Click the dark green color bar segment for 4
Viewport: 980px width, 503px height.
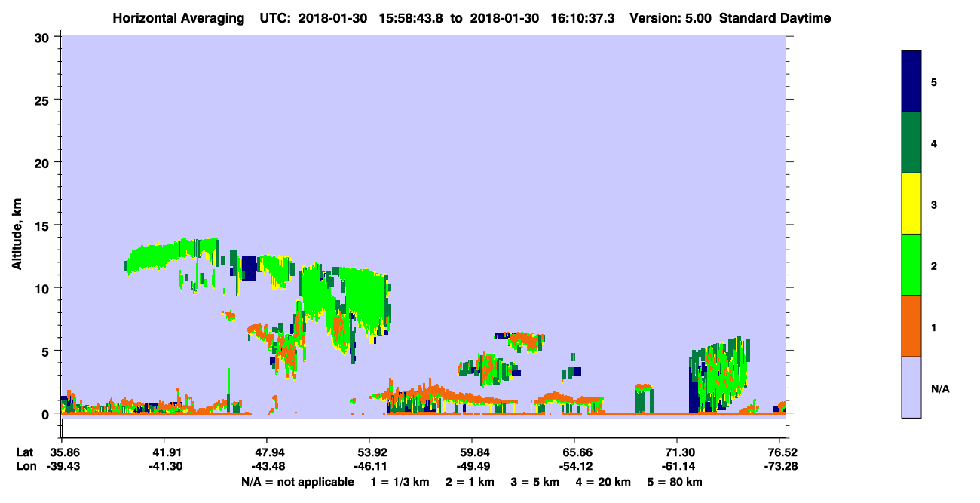pos(911,143)
